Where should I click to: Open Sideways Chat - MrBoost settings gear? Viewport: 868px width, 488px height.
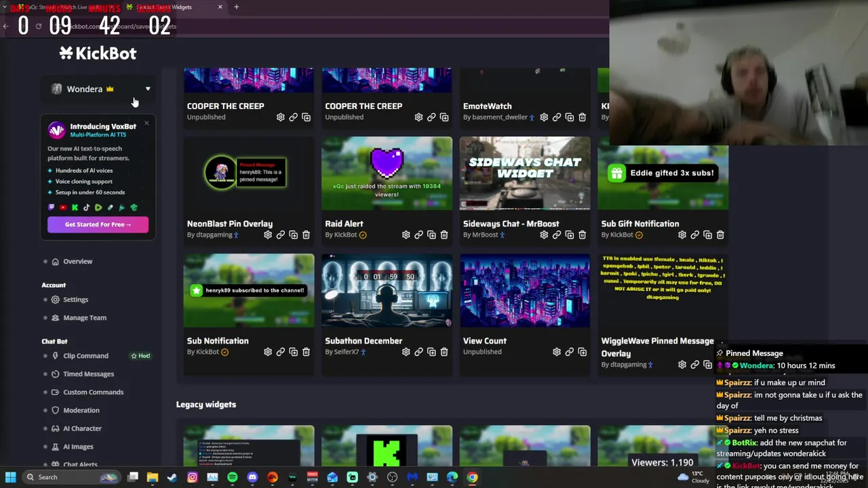click(x=544, y=235)
